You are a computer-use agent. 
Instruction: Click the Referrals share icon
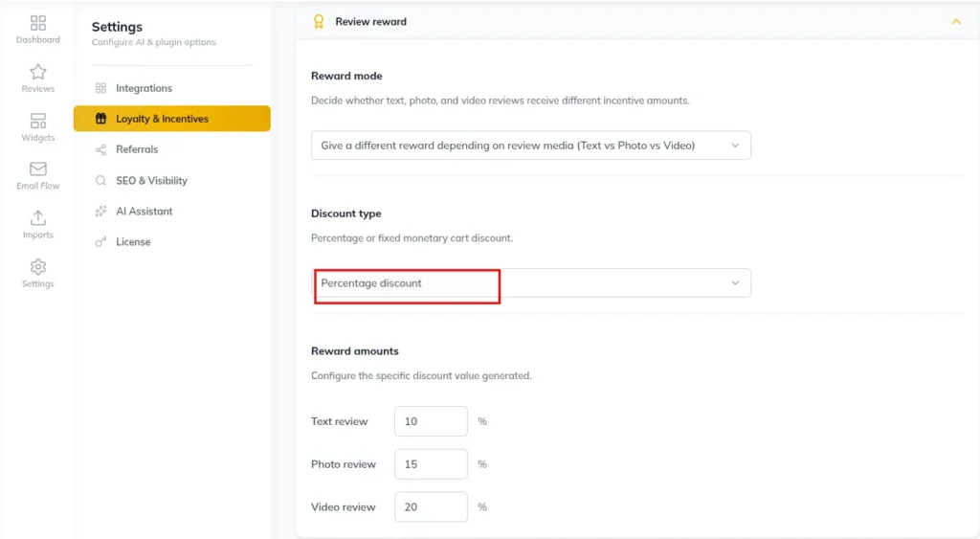tap(100, 149)
